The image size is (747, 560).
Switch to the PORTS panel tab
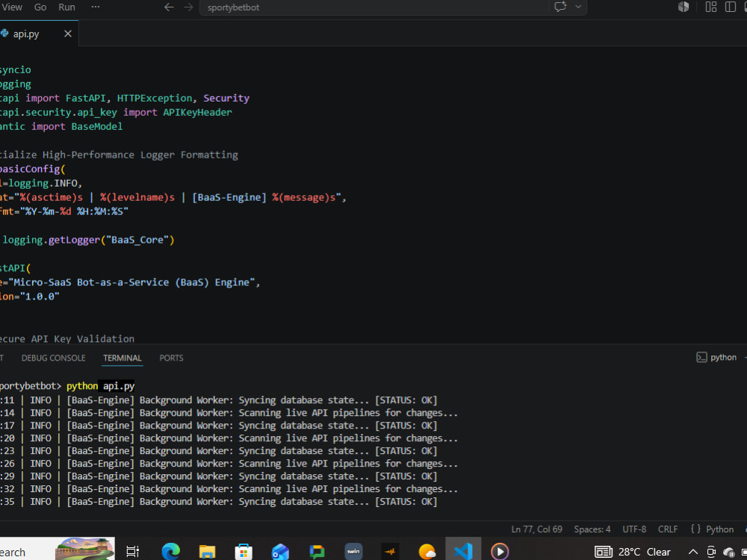172,358
